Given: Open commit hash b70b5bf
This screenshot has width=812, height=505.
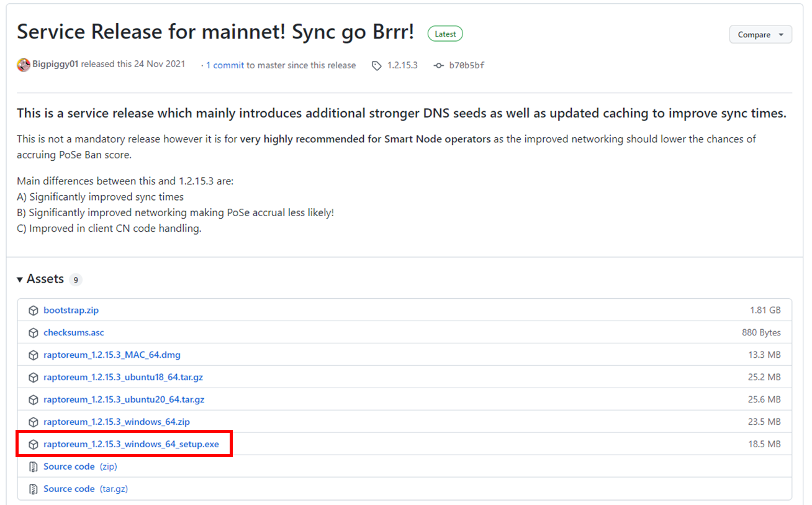Looking at the screenshot, I should pyautogui.click(x=466, y=65).
